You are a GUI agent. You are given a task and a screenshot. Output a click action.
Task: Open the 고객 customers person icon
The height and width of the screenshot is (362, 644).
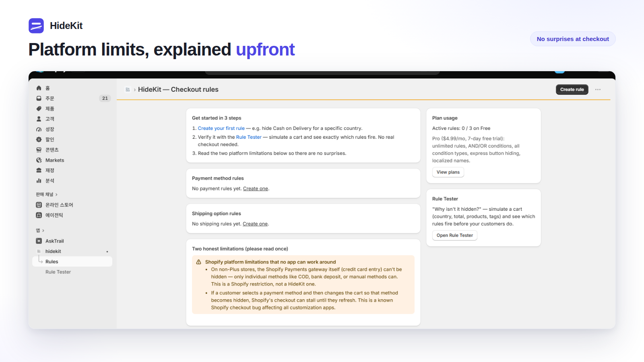tap(39, 119)
